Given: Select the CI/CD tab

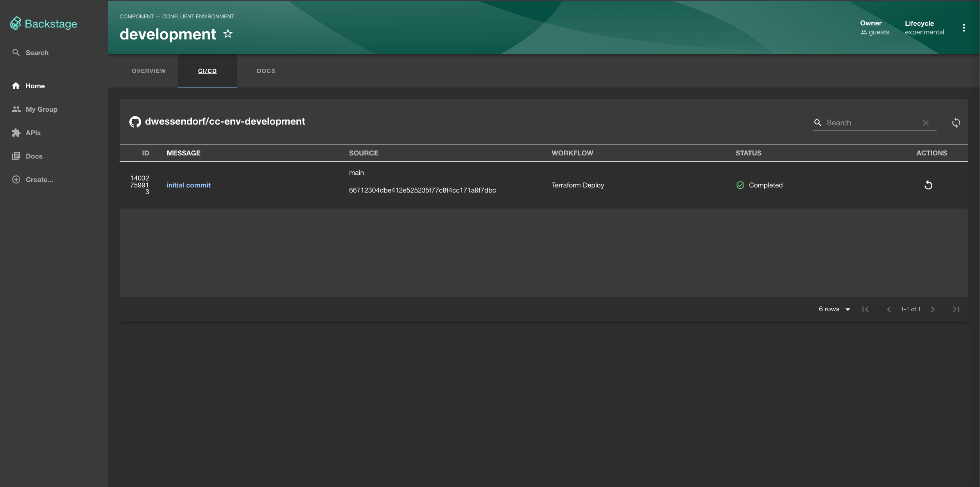Looking at the screenshot, I should tap(207, 71).
